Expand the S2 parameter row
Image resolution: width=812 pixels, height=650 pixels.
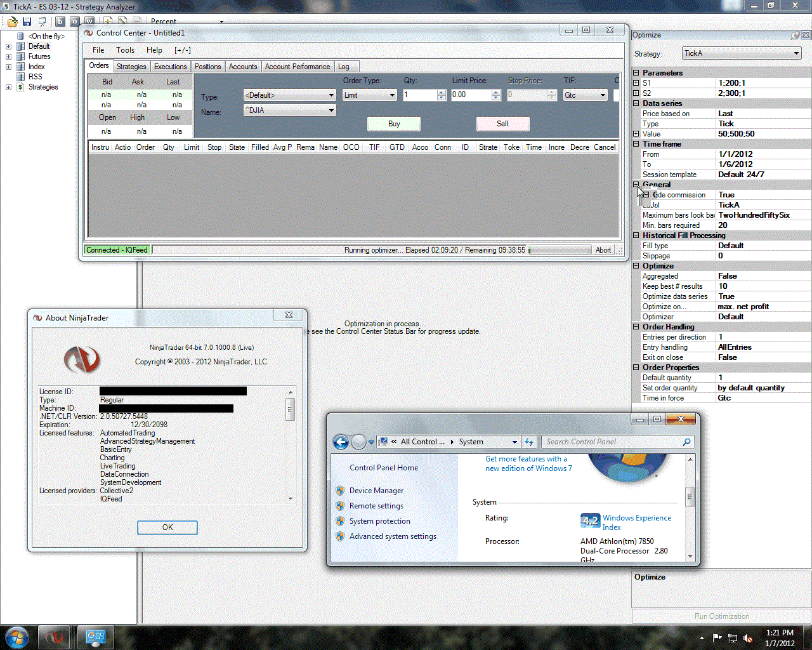point(636,93)
